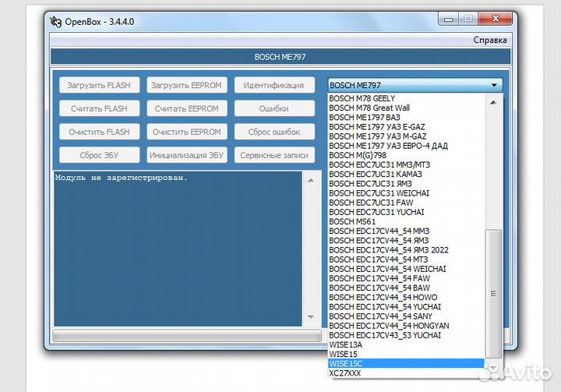
Task: Click the Считать EEPROM button
Action: point(187,108)
